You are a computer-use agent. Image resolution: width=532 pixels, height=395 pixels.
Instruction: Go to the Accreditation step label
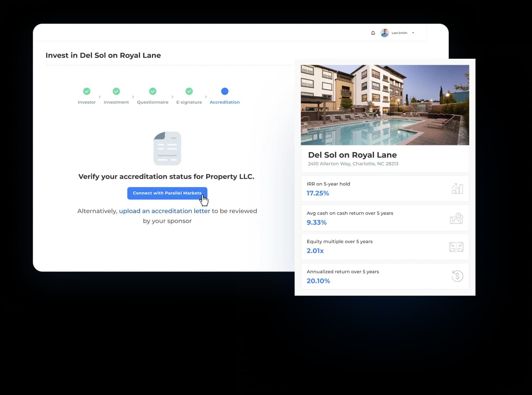[x=225, y=102]
